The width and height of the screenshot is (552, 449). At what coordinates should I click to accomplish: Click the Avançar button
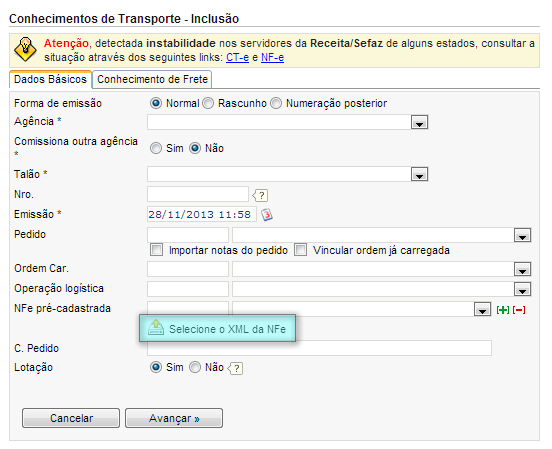click(174, 418)
